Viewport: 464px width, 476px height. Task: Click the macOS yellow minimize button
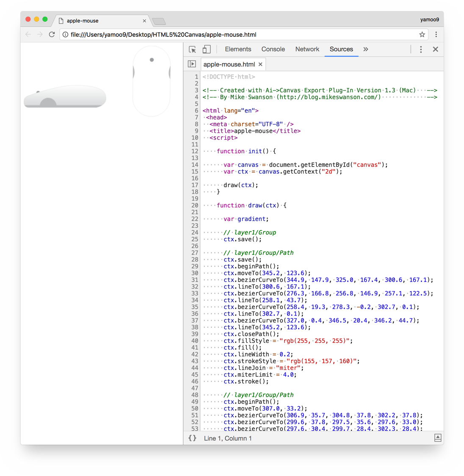(x=36, y=19)
